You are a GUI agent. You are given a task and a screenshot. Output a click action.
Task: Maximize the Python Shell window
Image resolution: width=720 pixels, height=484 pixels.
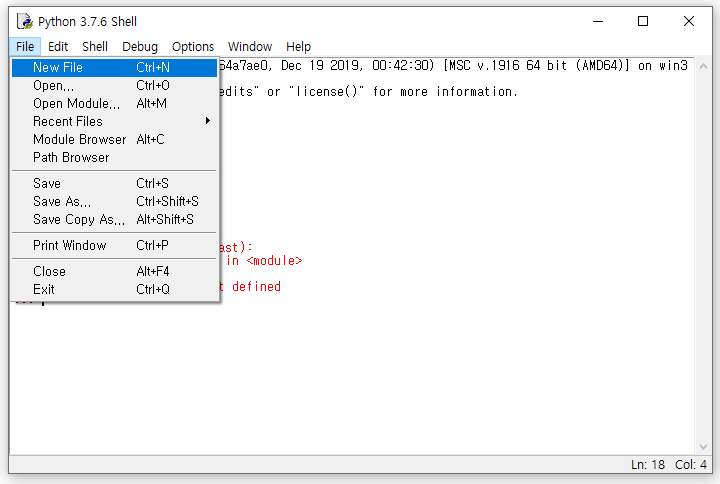(643, 21)
